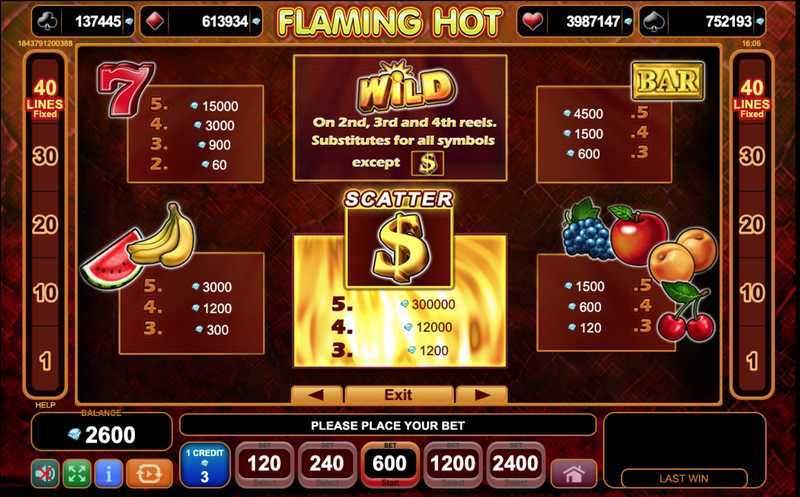This screenshot has height=497, width=800.
Task: Click the spades jackpot icon
Action: (x=655, y=21)
